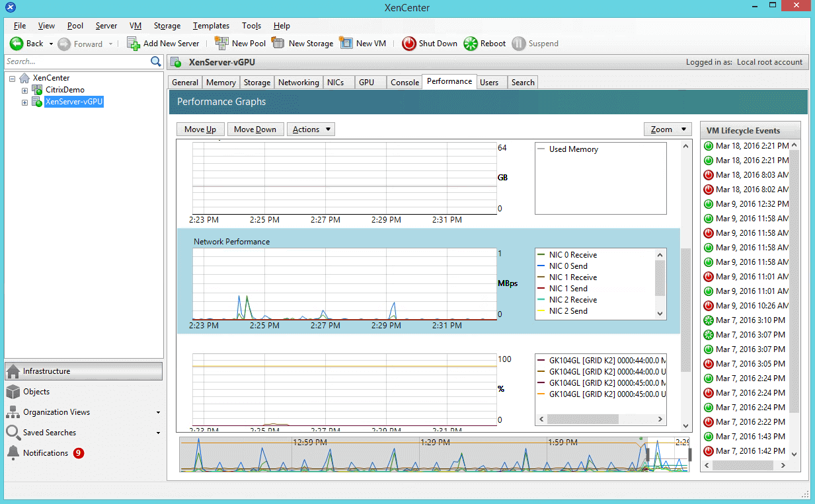Click the Back arrow icon

pos(17,44)
